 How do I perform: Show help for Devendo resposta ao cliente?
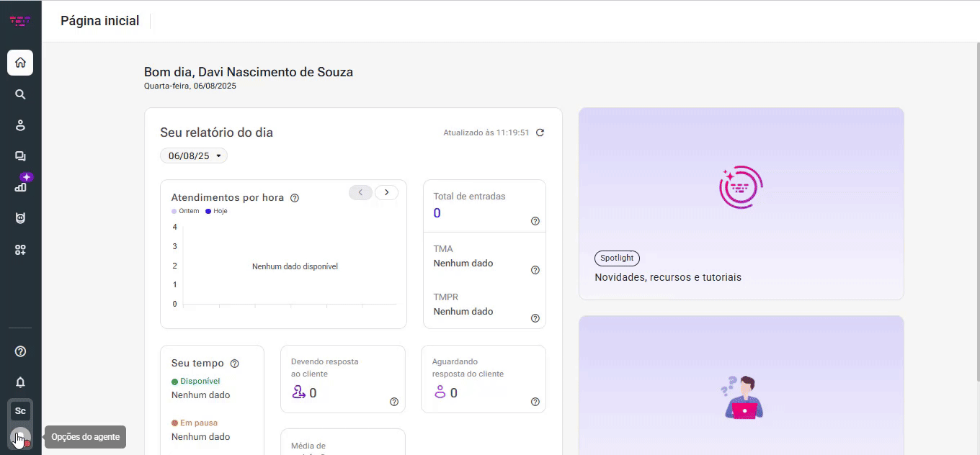click(x=393, y=402)
